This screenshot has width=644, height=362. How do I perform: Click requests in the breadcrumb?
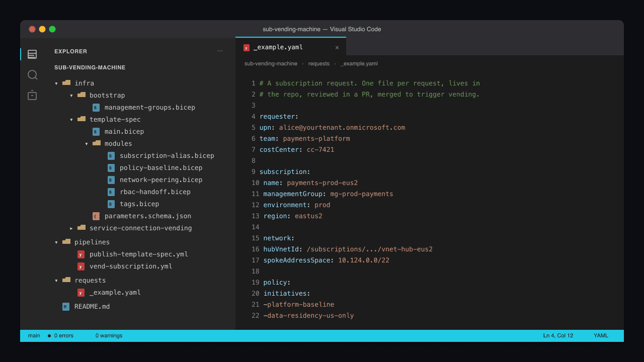click(x=319, y=64)
